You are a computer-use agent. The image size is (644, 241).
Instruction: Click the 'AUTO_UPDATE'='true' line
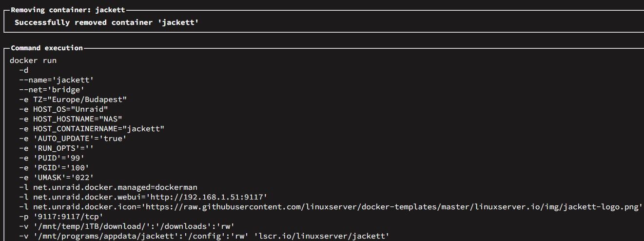click(x=73, y=138)
